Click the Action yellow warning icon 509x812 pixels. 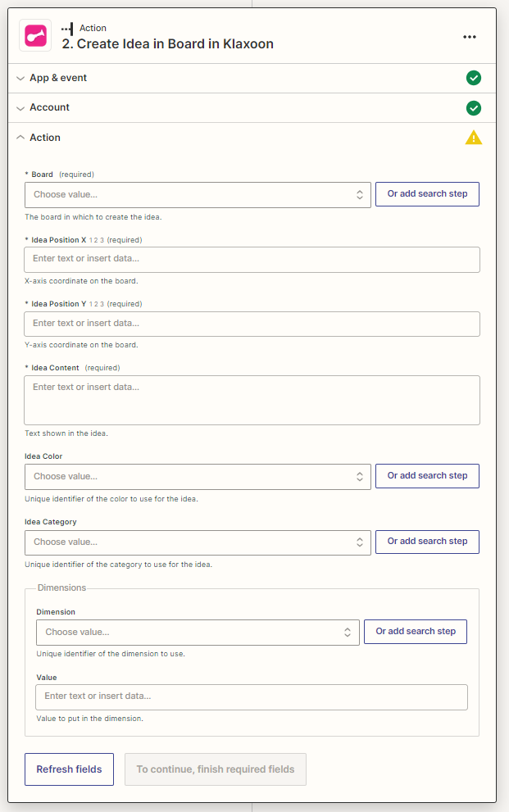click(473, 138)
